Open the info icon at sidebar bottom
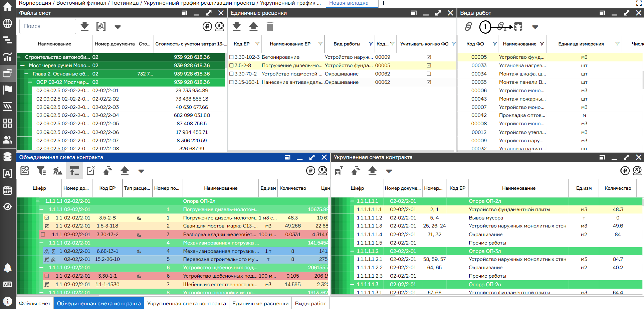 click(x=7, y=301)
